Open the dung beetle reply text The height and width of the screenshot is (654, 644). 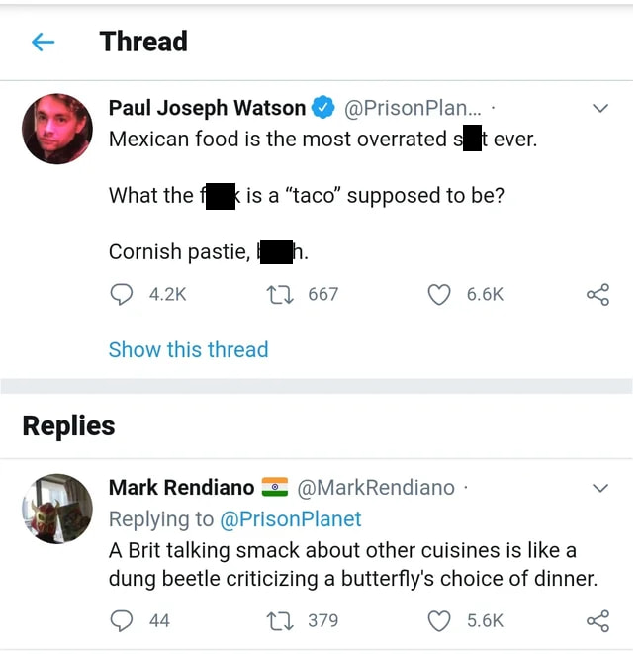point(352,564)
